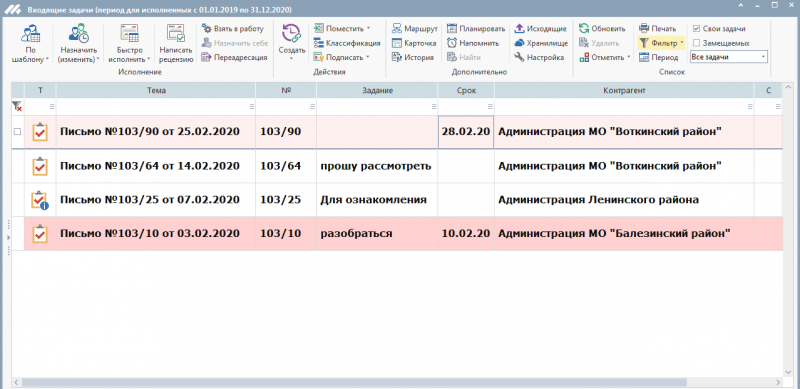Toggle Свои задачи checkbox
800x389 pixels.
coord(696,29)
